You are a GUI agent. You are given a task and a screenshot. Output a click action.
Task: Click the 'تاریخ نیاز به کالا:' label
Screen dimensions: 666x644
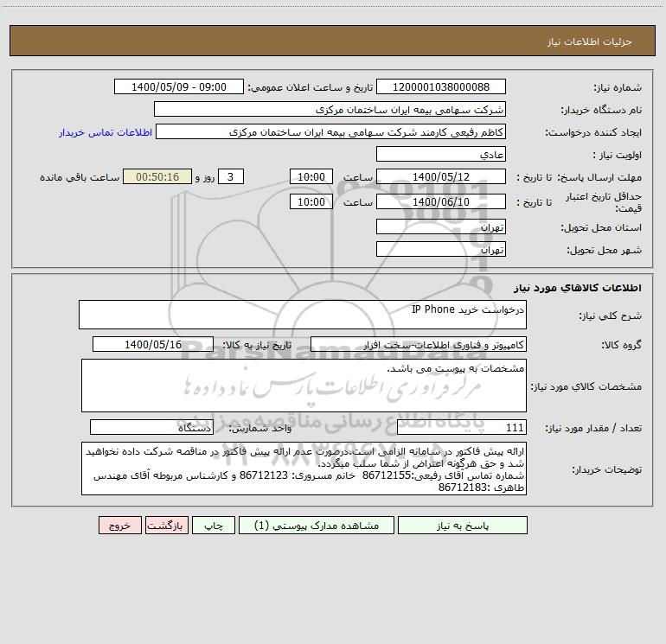pos(257,345)
